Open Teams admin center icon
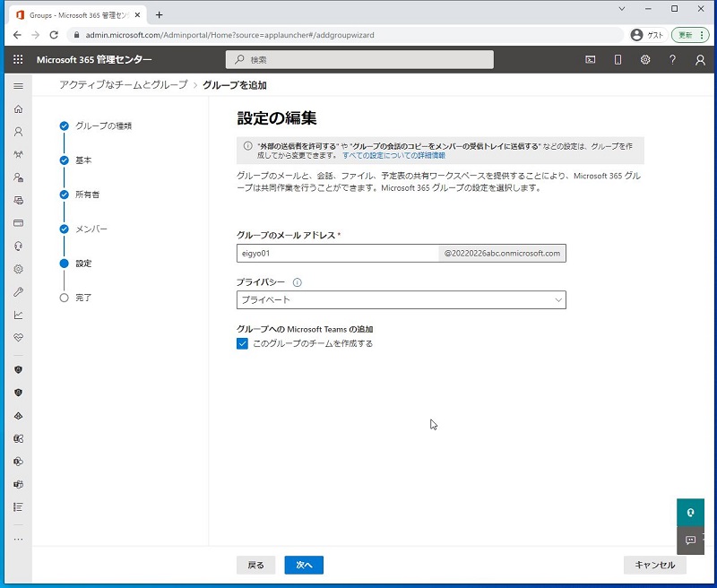This screenshot has width=717, height=588. [x=18, y=484]
